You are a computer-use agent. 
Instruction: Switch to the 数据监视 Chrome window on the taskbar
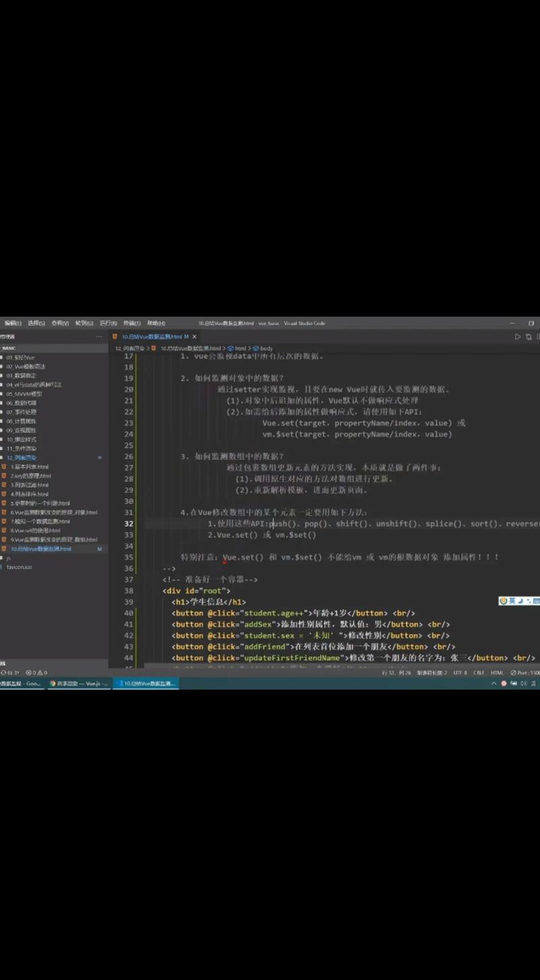point(22,684)
